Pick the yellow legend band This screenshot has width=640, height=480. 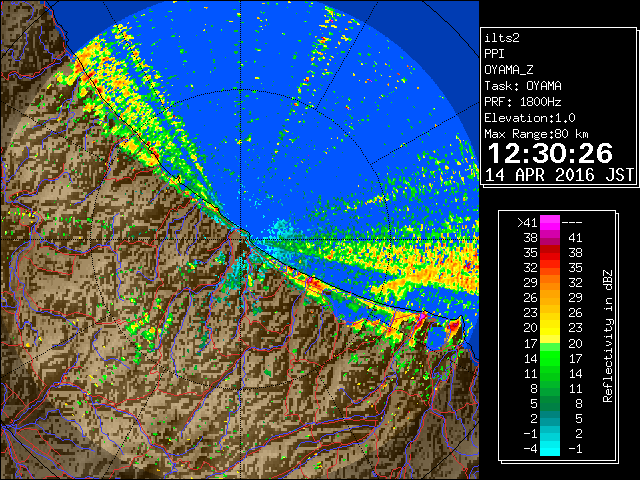click(550, 327)
